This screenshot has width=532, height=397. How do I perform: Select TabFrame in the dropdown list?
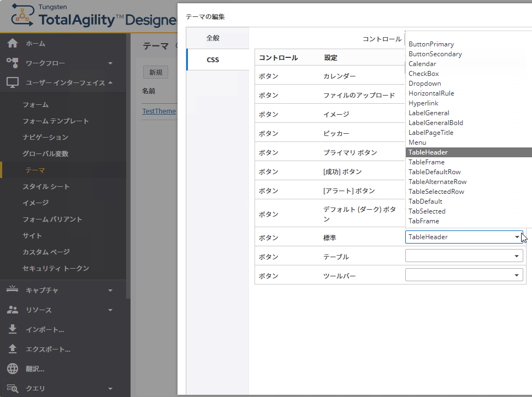coord(424,221)
